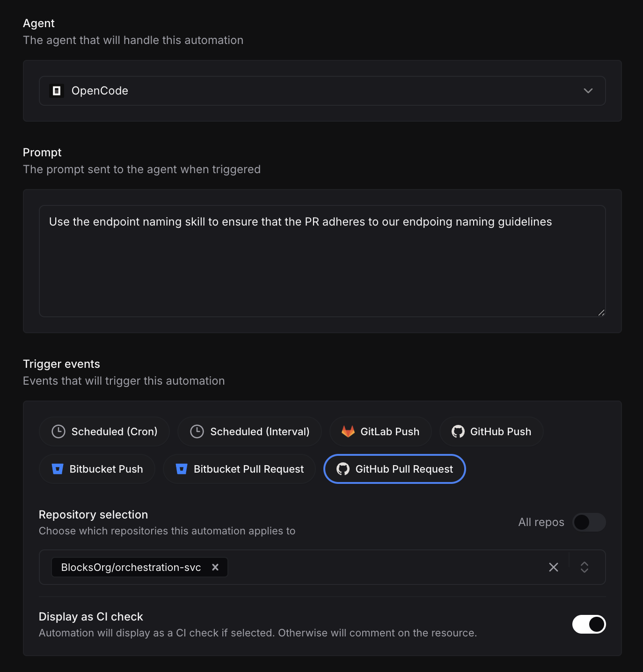Screen dimensions: 643x672
Task: Click the GitHub Pull Request octocat icon
Action: pyautogui.click(x=343, y=469)
